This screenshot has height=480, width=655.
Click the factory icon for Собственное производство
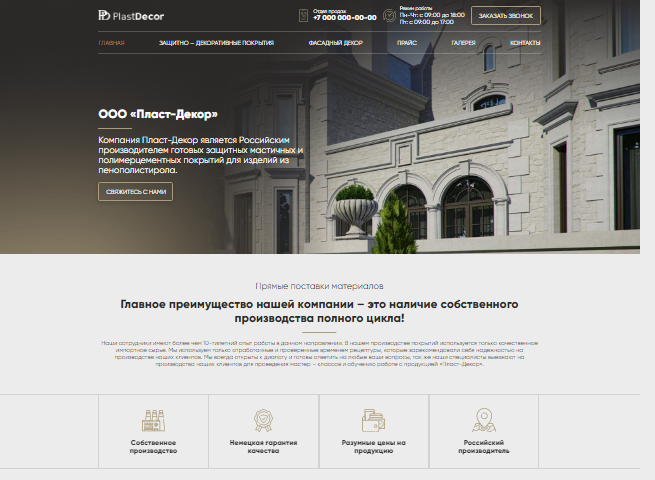pos(153,420)
